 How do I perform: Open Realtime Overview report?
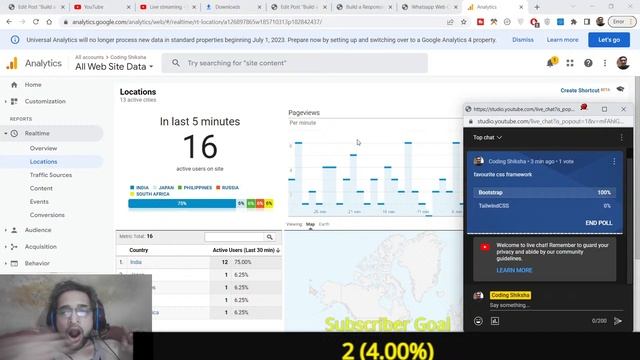43,148
